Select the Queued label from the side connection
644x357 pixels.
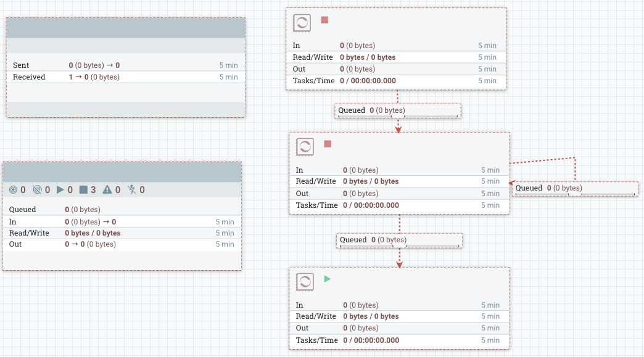point(574,188)
